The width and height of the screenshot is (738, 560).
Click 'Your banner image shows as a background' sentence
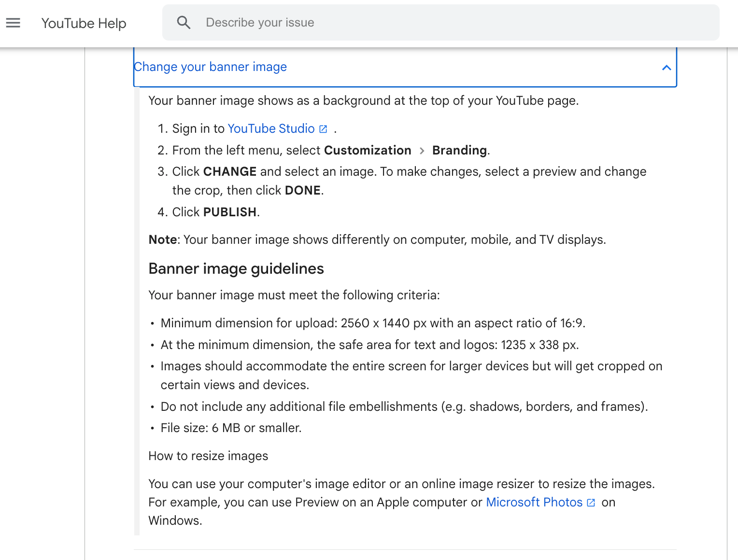364,100
